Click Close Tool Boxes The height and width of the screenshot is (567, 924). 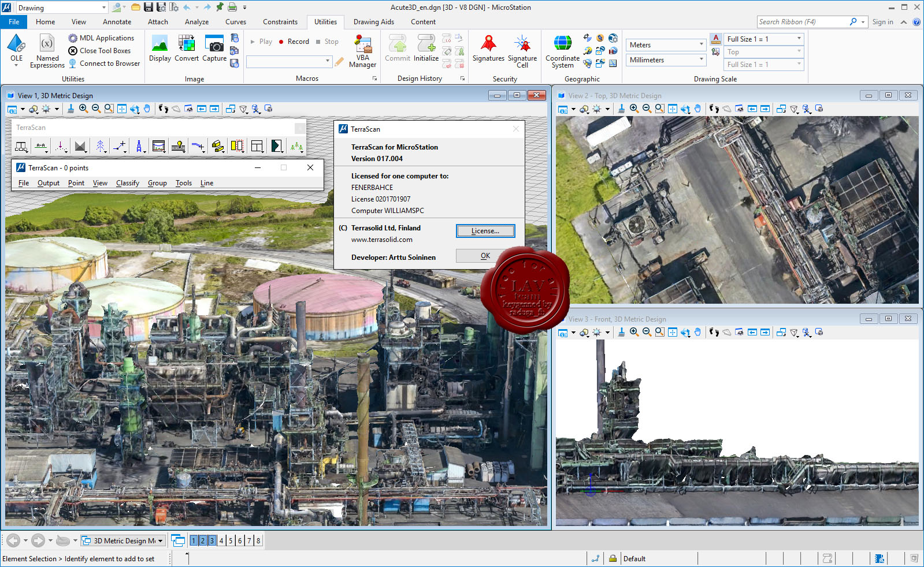click(99, 51)
